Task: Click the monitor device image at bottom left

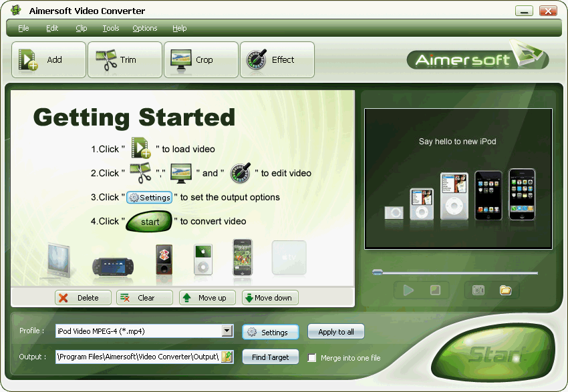Action: pyautogui.click(x=57, y=261)
